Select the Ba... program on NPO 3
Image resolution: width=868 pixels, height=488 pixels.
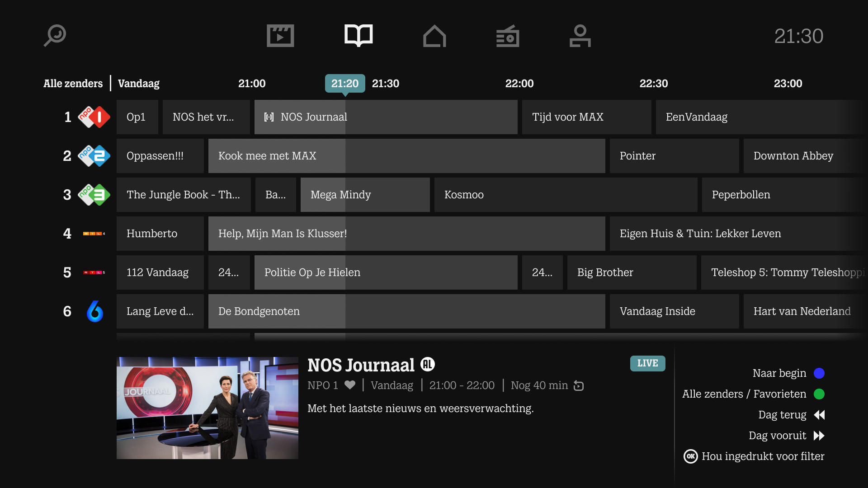coord(276,195)
